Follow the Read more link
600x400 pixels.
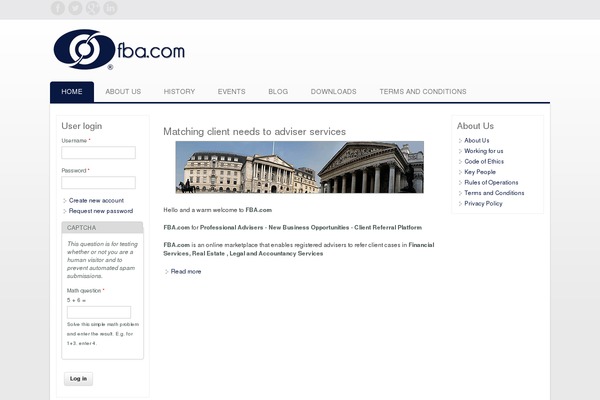point(186,271)
